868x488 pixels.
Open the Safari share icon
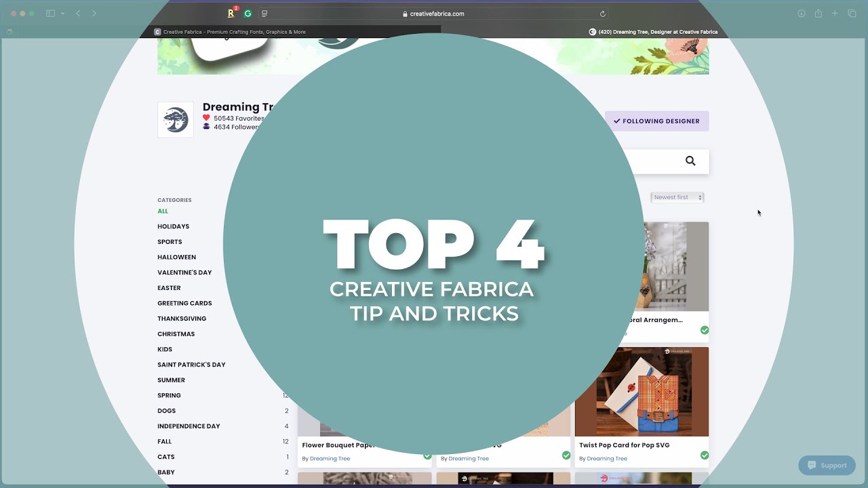(818, 14)
